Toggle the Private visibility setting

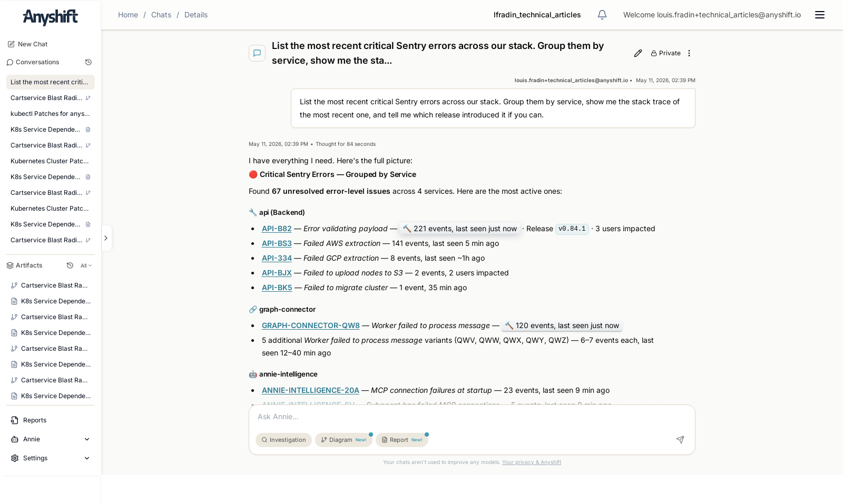pos(665,53)
